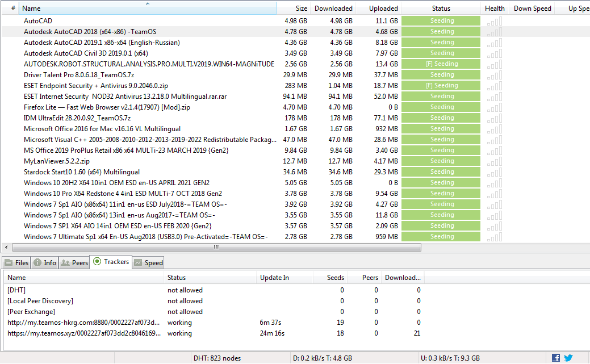Sort by torrent Status column header
The width and height of the screenshot is (590, 364).
(x=441, y=9)
